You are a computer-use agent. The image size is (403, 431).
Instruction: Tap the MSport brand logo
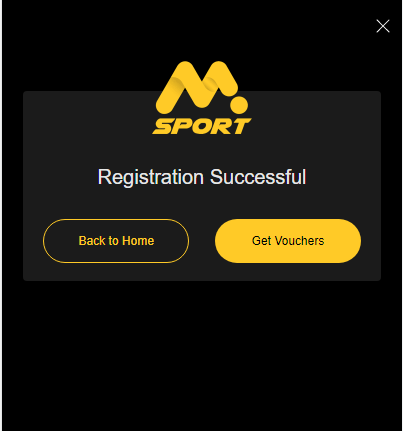202,98
